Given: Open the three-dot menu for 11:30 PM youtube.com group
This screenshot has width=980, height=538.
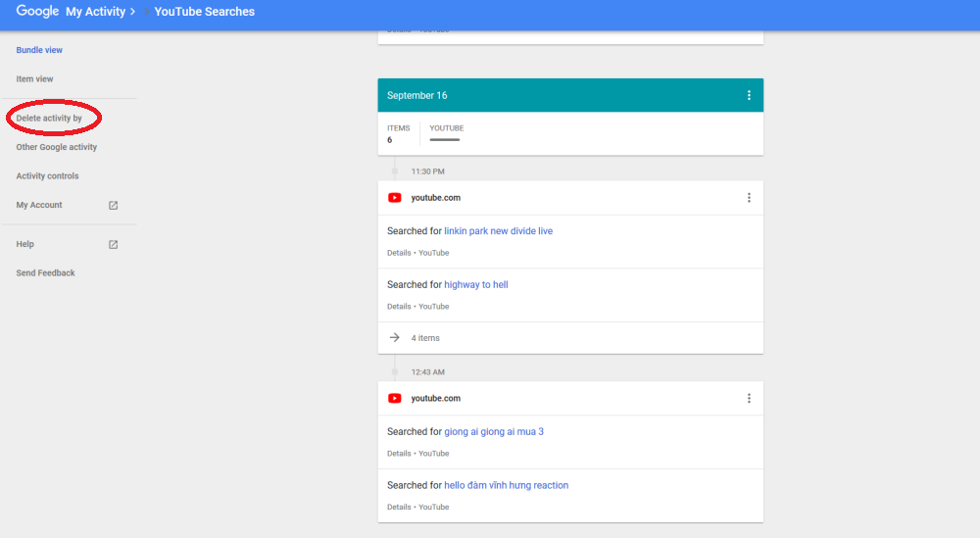Looking at the screenshot, I should 749,198.
